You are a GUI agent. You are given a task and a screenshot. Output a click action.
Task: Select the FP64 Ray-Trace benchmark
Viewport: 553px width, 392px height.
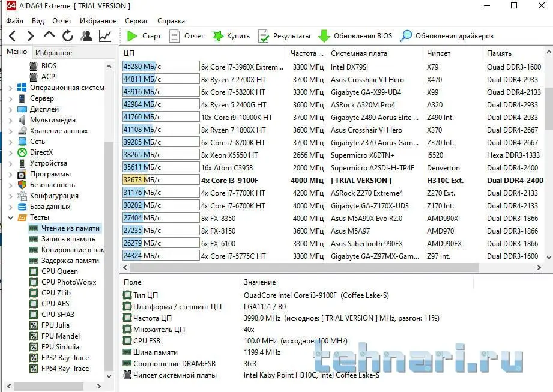coord(65,369)
